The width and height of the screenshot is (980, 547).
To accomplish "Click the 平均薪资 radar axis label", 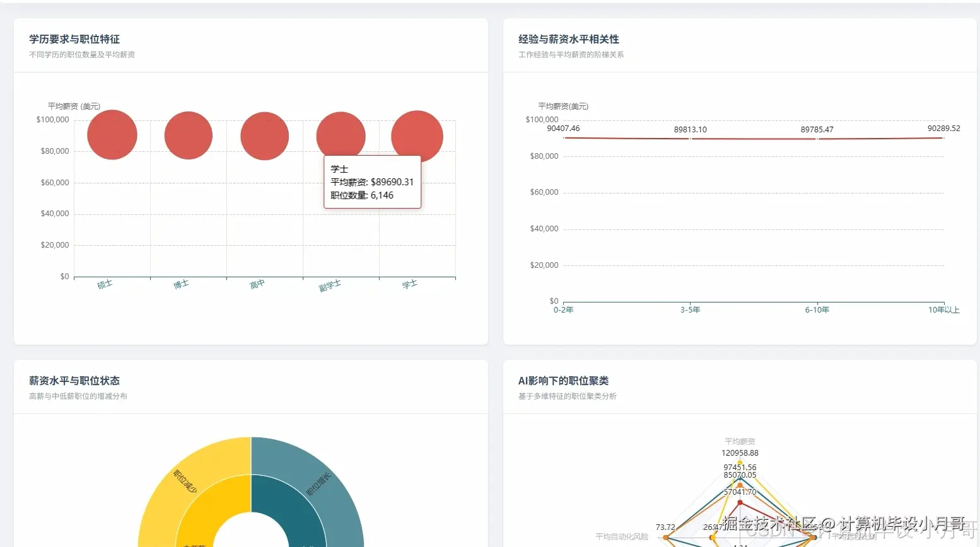I will tap(740, 442).
